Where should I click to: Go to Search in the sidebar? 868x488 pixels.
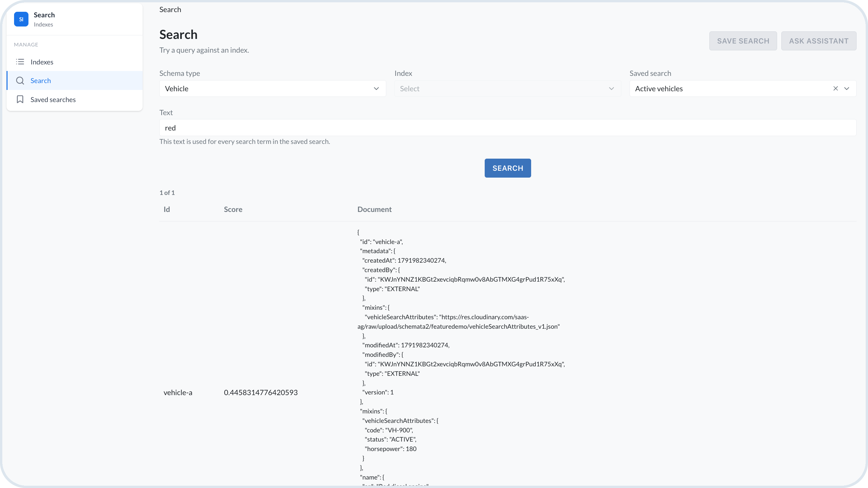[x=75, y=80]
